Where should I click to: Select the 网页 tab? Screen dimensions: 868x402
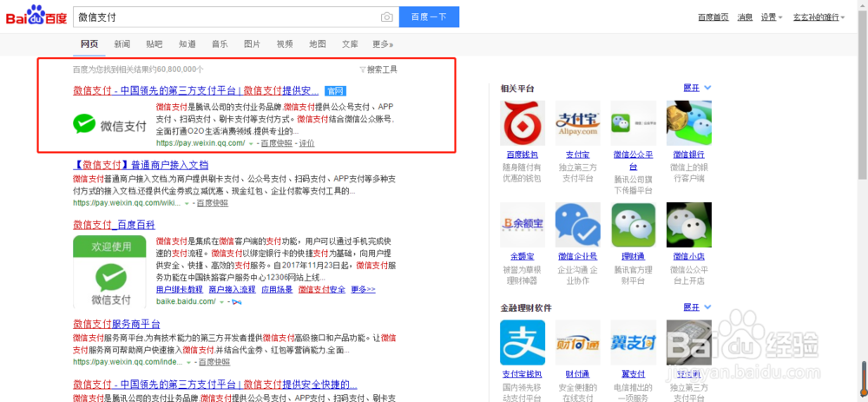[89, 44]
